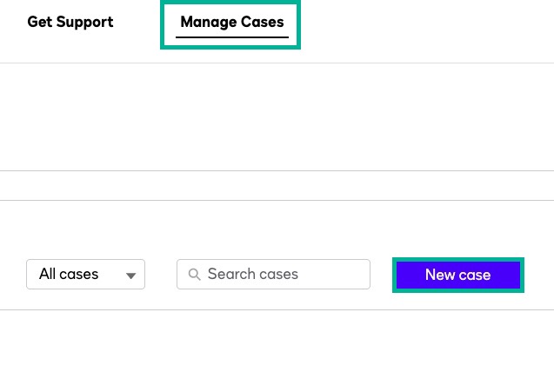Click the purple New case button
The width and height of the screenshot is (554, 392).
[x=457, y=275]
